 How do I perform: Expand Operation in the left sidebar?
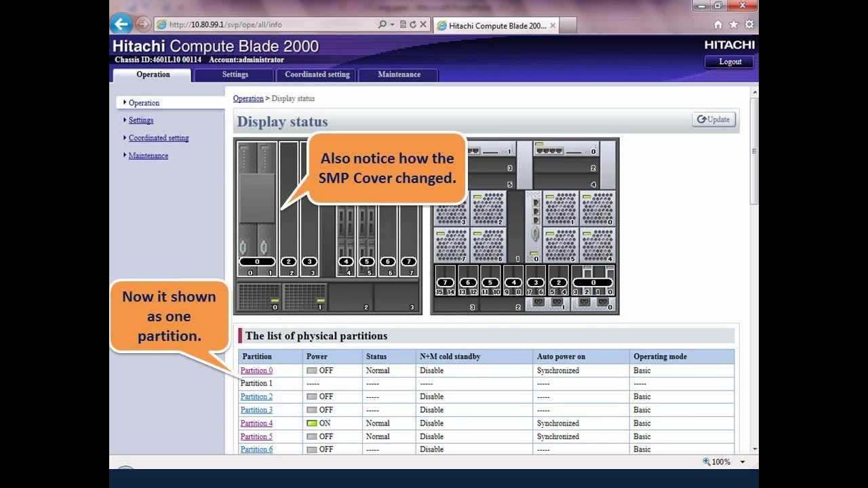pos(144,103)
